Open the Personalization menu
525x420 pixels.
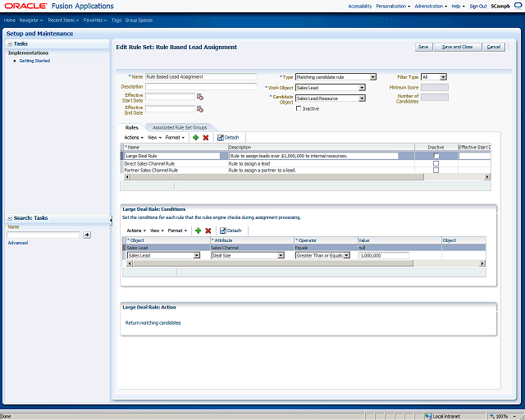click(x=393, y=6)
